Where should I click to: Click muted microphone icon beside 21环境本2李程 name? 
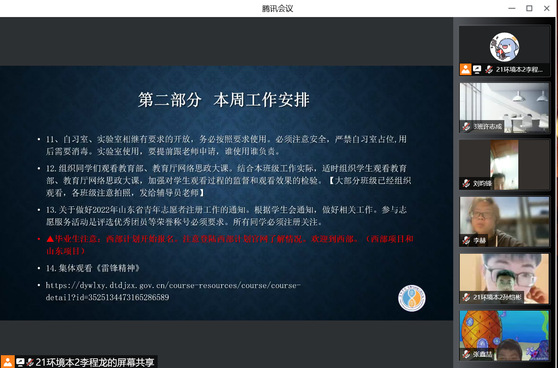[x=489, y=69]
